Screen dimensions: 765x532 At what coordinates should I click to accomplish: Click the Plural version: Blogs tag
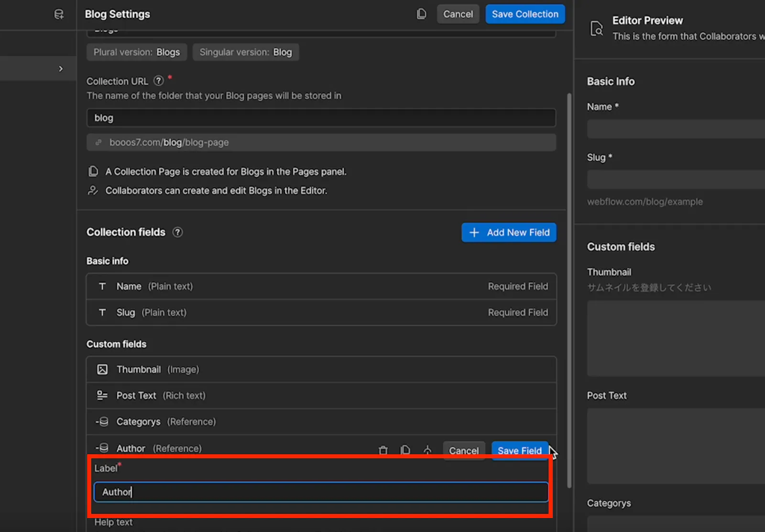click(137, 52)
